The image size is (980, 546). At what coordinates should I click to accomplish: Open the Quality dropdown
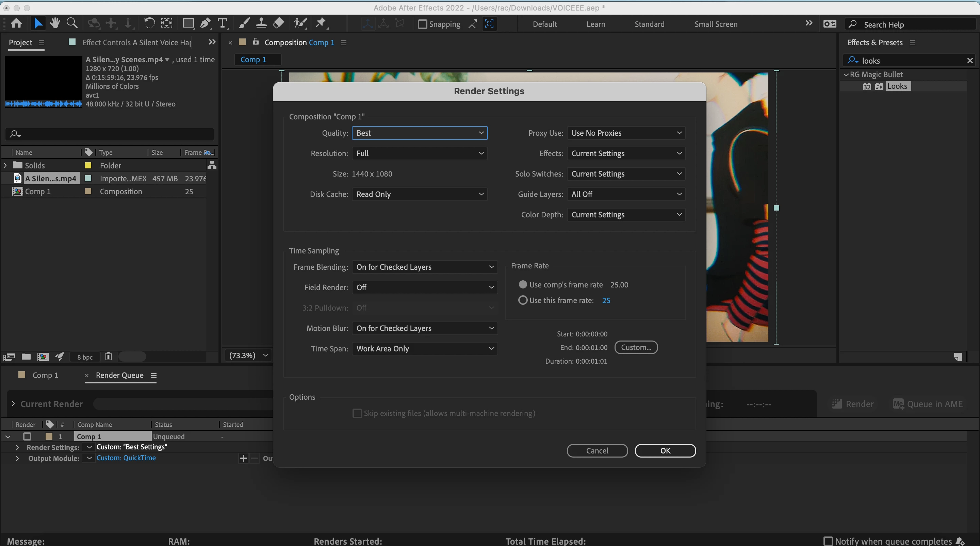coord(420,133)
